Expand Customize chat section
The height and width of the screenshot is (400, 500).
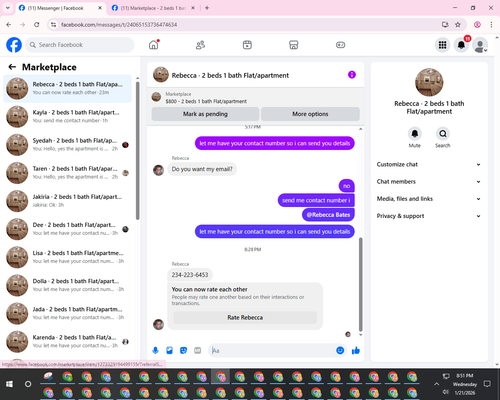pos(429,164)
